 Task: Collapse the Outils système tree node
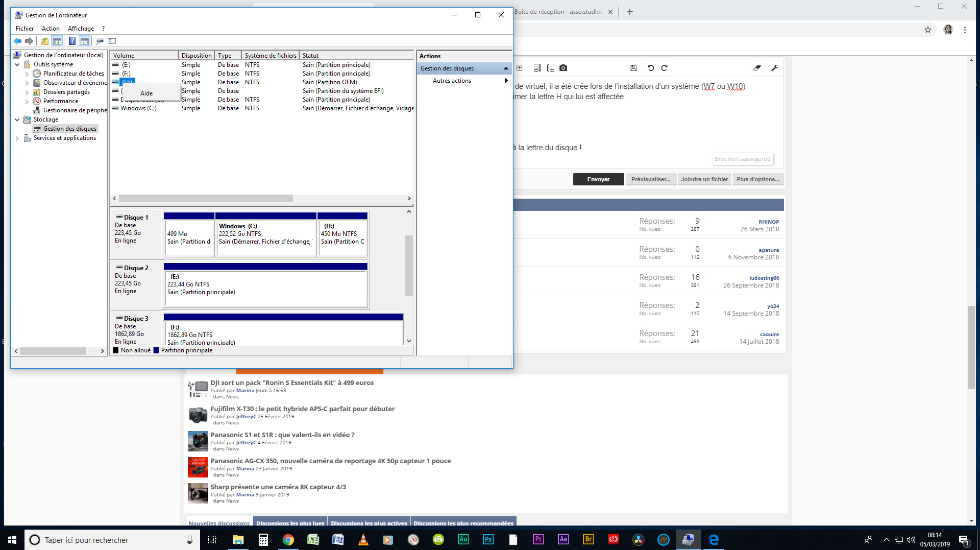(17, 64)
